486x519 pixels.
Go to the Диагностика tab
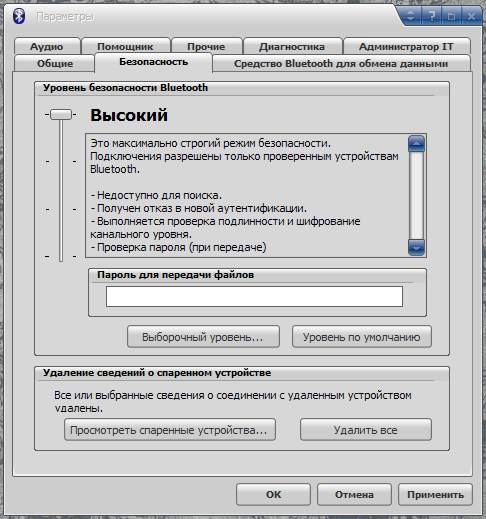tap(292, 46)
